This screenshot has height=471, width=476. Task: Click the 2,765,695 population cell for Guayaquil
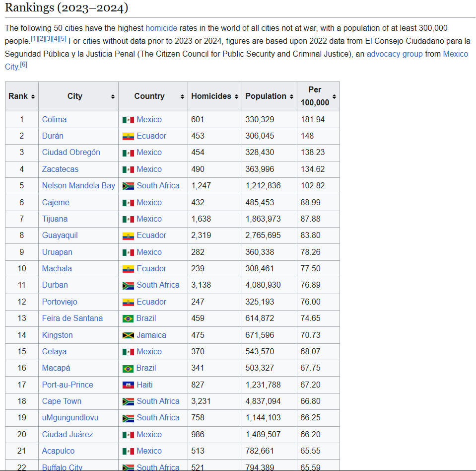pyautogui.click(x=269, y=235)
